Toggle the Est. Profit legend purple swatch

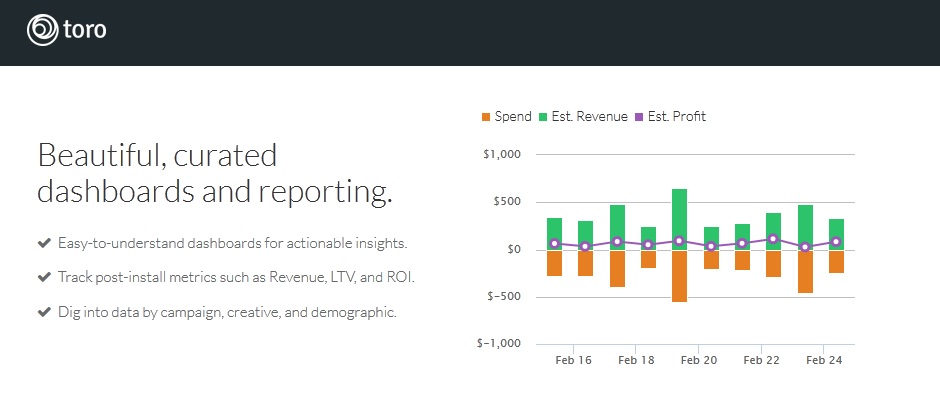coord(639,117)
